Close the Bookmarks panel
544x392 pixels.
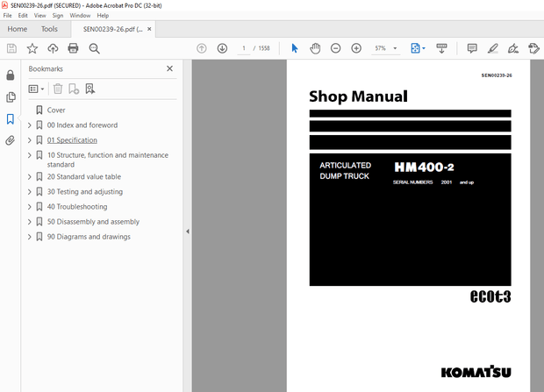pyautogui.click(x=169, y=68)
